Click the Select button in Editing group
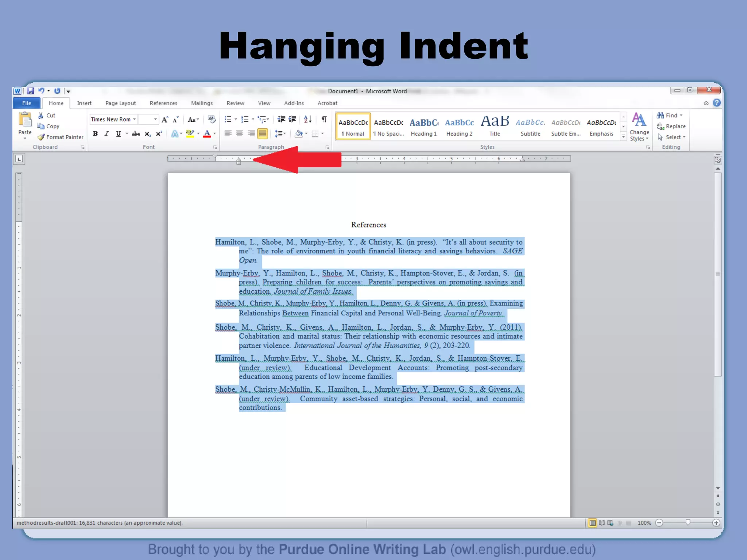Screen dimensions: 747x560 click(x=671, y=137)
